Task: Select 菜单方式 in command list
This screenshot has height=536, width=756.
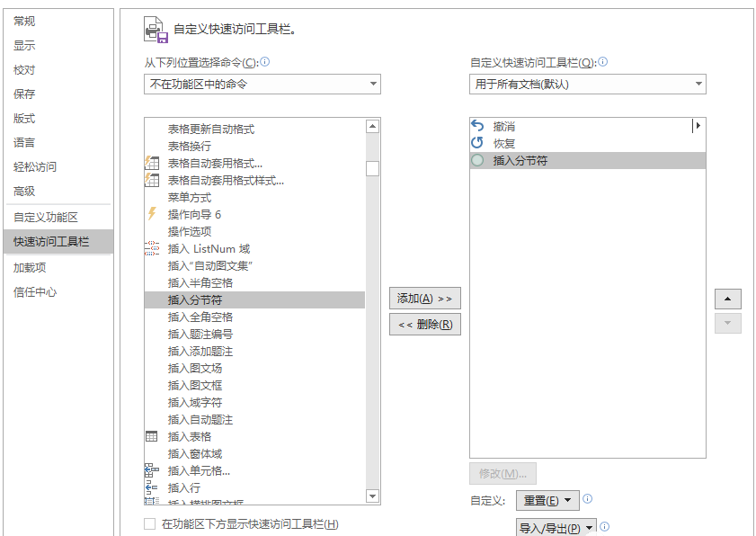Action: point(254,197)
